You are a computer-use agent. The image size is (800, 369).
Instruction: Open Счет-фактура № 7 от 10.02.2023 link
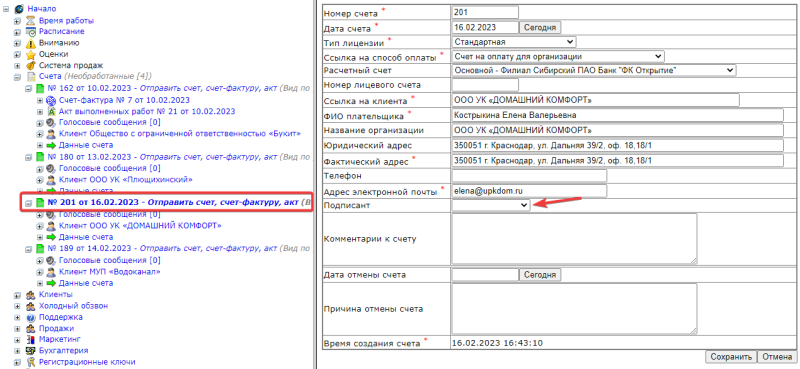coord(124,100)
